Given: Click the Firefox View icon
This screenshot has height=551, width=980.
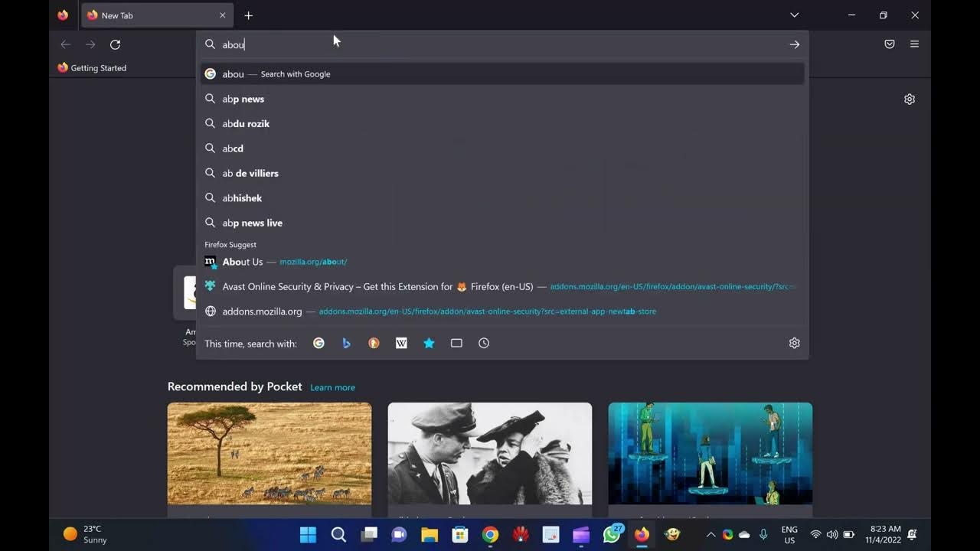Looking at the screenshot, I should tap(63, 15).
